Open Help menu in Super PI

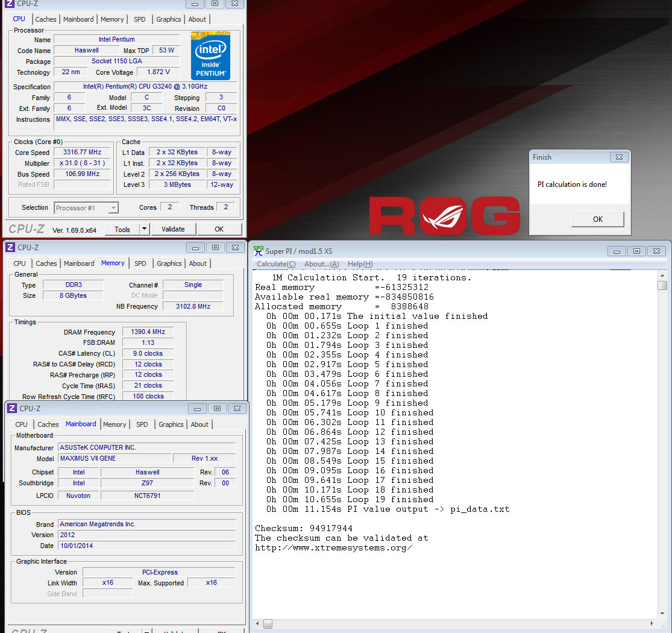[x=360, y=264]
